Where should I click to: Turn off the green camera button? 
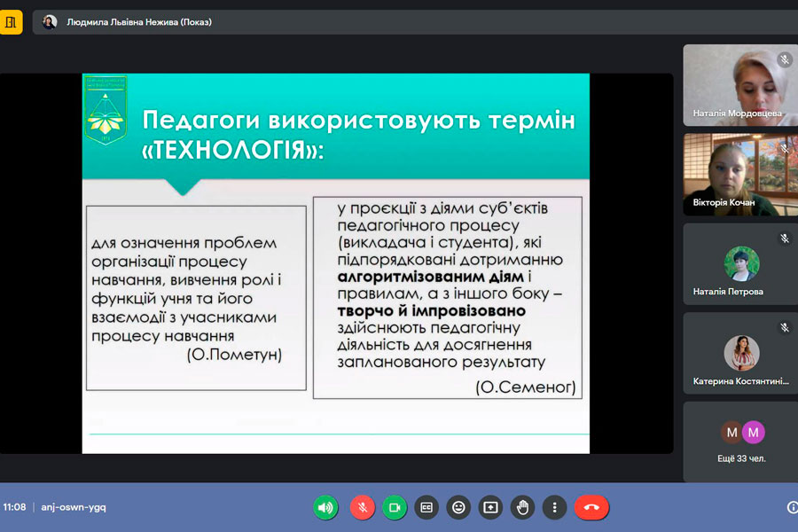[395, 507]
